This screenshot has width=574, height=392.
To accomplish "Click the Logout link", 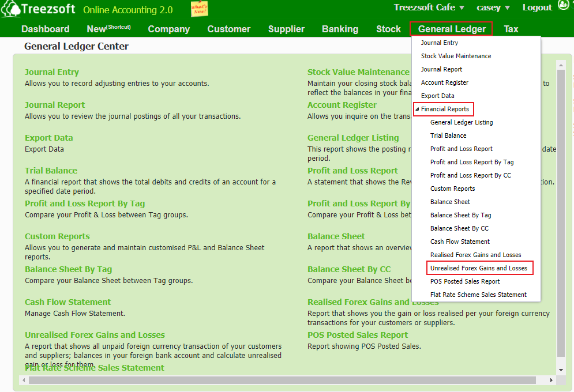I will [537, 7].
